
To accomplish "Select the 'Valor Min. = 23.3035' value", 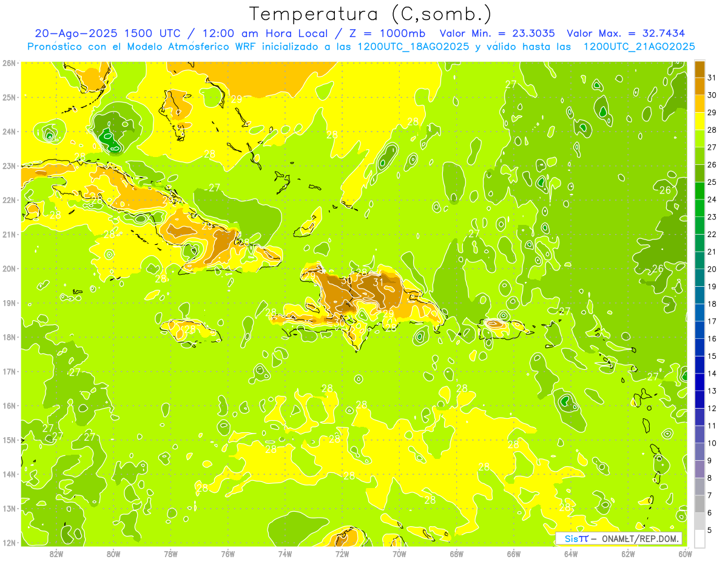I will [497, 33].
